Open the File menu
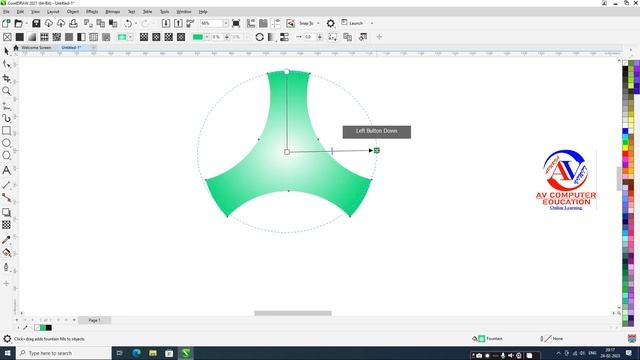Viewport: 640px width, 360px height. coord(6,12)
